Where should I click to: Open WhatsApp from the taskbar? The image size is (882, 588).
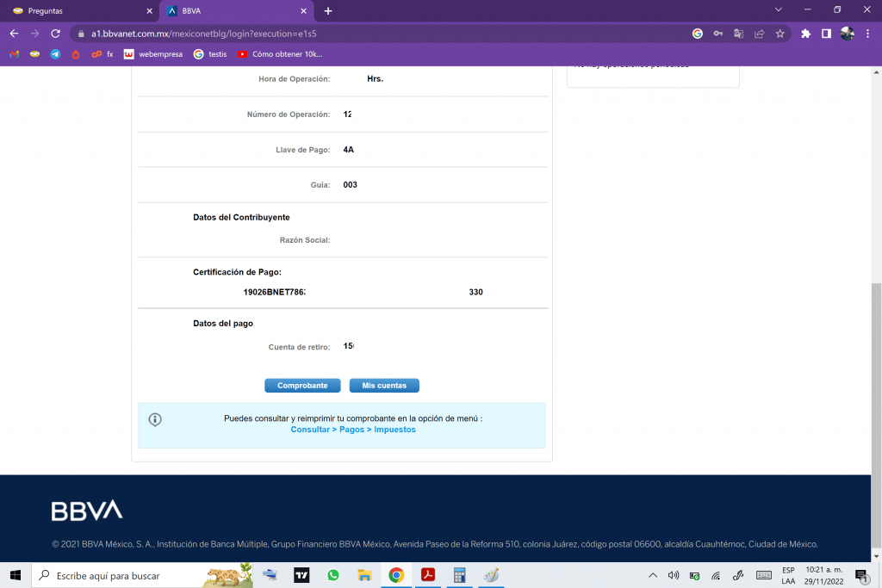[x=333, y=575]
